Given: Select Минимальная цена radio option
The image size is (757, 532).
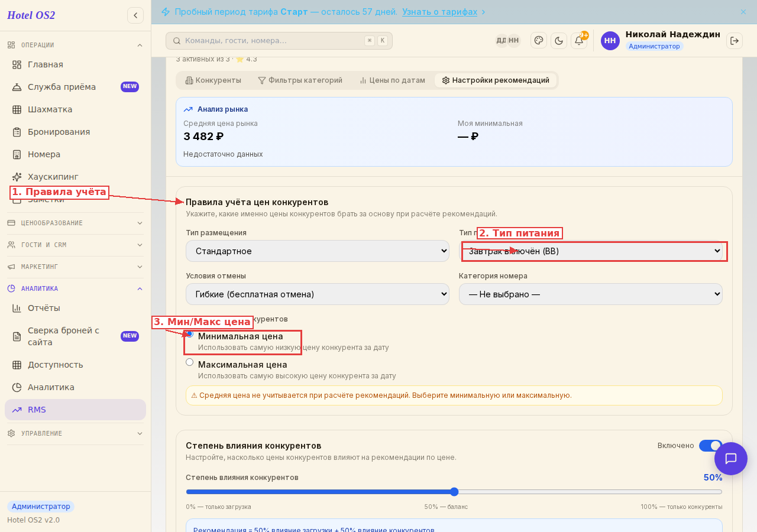Looking at the screenshot, I should 189,333.
